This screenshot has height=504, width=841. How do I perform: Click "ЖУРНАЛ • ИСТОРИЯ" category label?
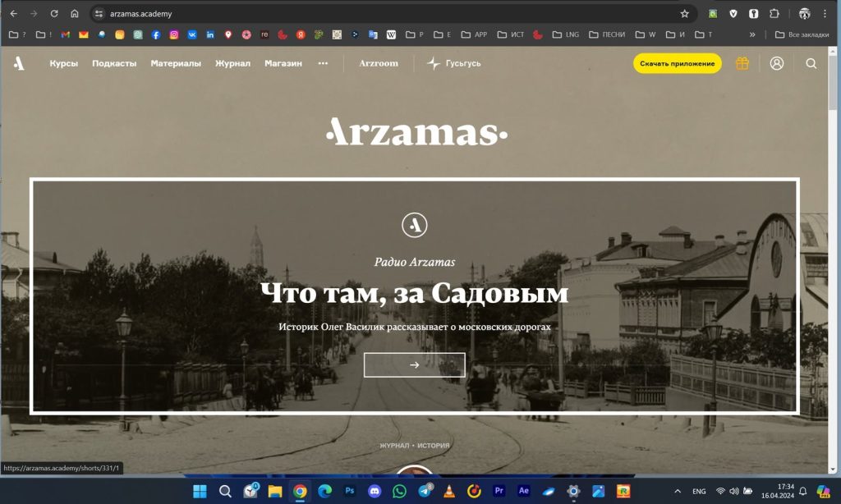tap(415, 446)
